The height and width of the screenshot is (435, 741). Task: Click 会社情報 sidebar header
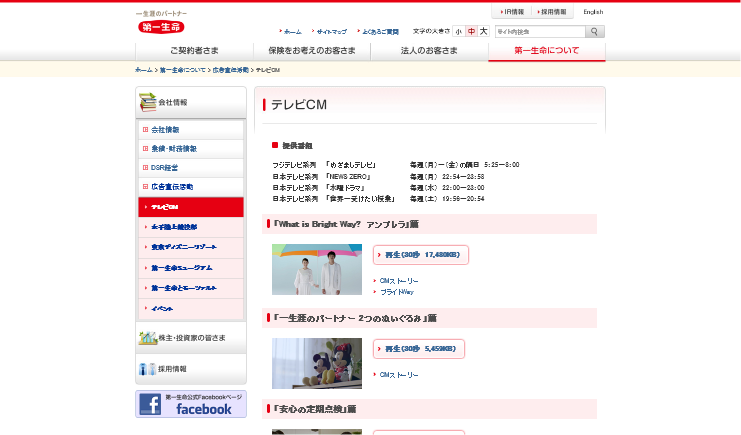(x=191, y=102)
